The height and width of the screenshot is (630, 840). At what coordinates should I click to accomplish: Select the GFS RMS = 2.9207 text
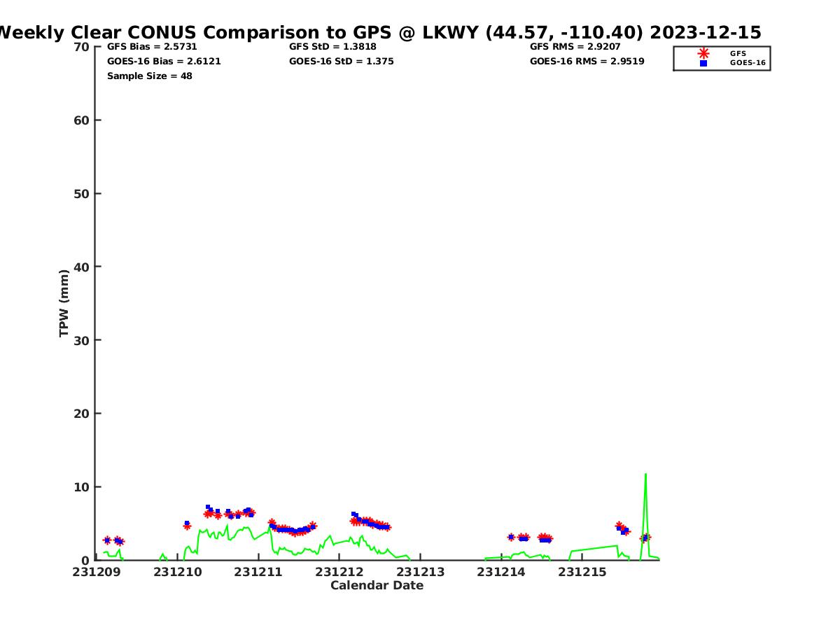click(575, 47)
